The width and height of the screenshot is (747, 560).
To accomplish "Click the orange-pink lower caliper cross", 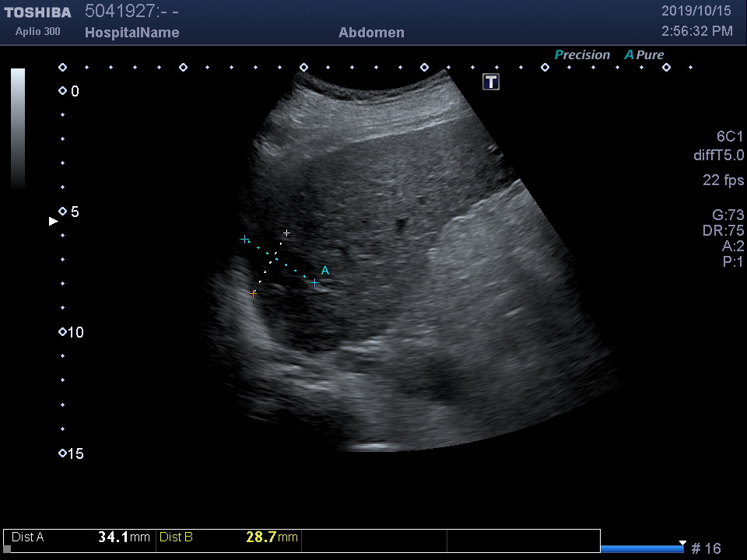I will [x=253, y=293].
